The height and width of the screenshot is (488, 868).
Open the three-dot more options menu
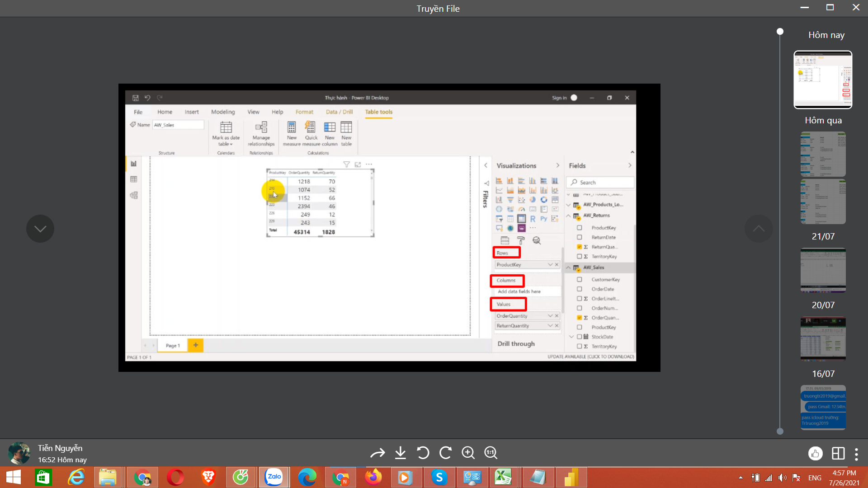(856, 454)
